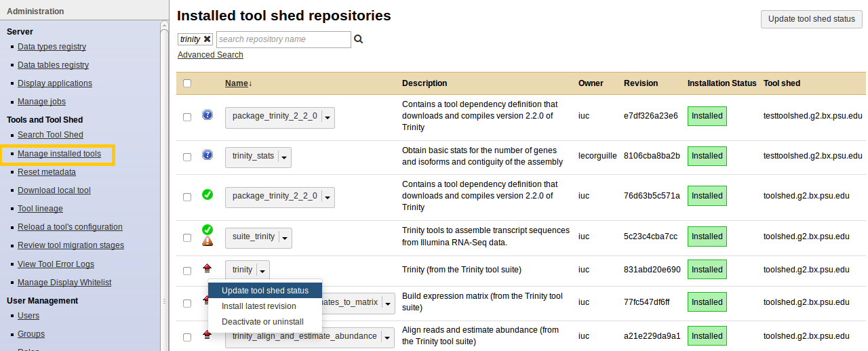Viewport: 868px width, 351px height.
Task: Open Review tool migration stages link
Action: click(x=71, y=245)
